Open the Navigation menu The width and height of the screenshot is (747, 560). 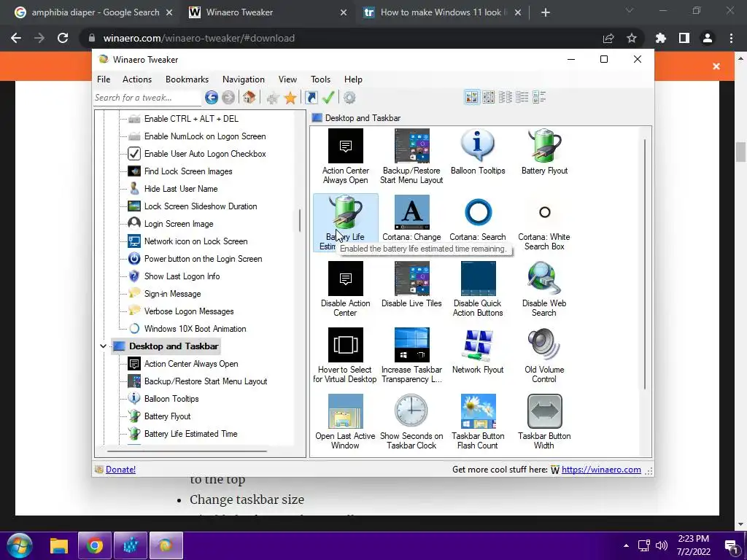coord(244,79)
